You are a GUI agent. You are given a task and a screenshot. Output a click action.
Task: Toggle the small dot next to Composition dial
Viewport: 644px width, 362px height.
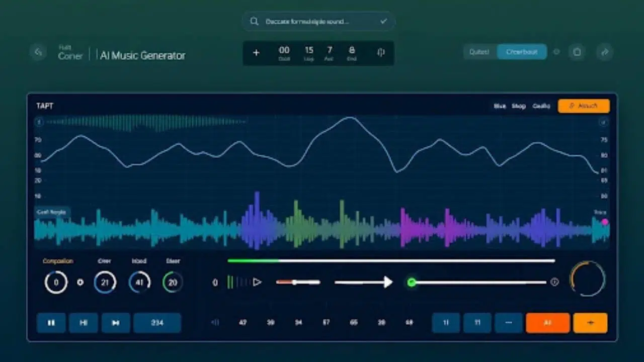click(x=80, y=282)
